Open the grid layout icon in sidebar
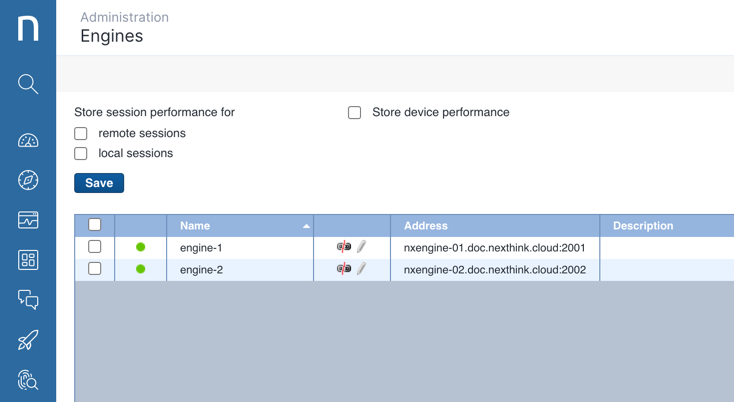This screenshot has height=402, width=734. pyautogui.click(x=28, y=260)
